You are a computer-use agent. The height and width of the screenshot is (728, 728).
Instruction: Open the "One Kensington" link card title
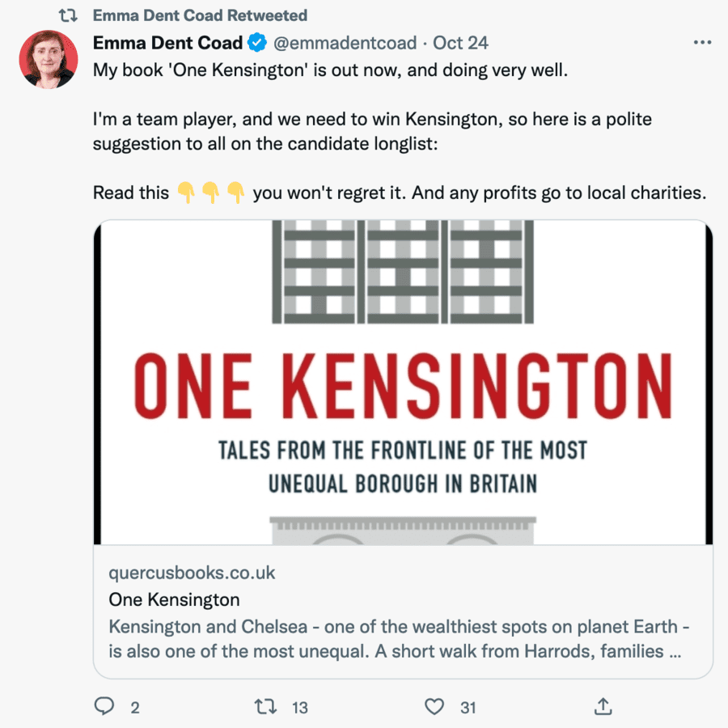[x=174, y=599]
